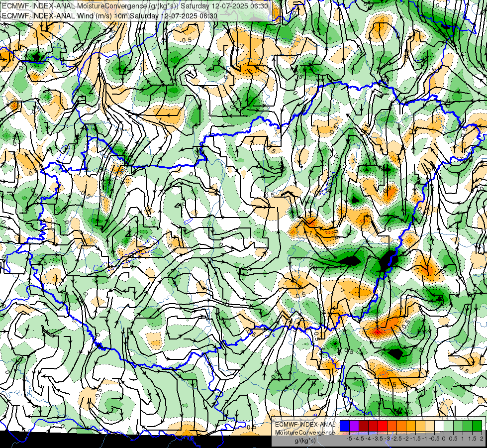Click the MoistureConvergence label in the legend
The width and height of the screenshot is (487, 448).
point(305,433)
